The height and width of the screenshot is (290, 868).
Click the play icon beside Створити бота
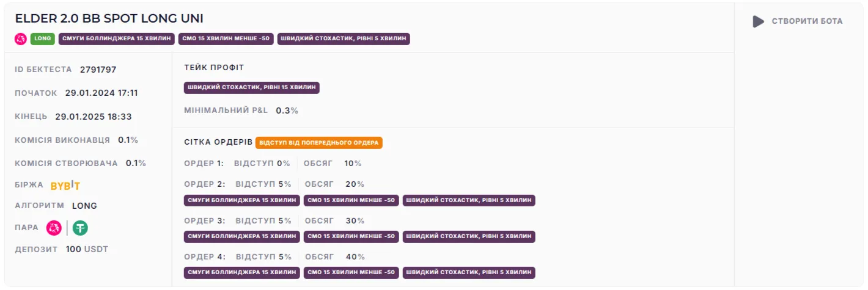click(x=758, y=21)
